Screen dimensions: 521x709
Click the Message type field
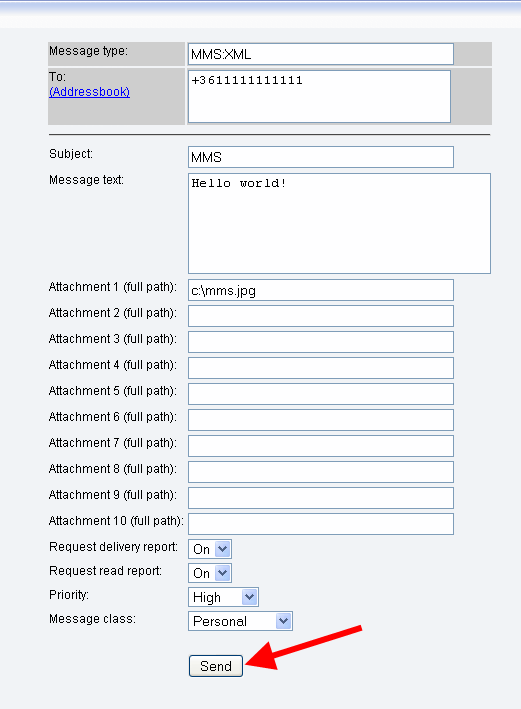321,54
